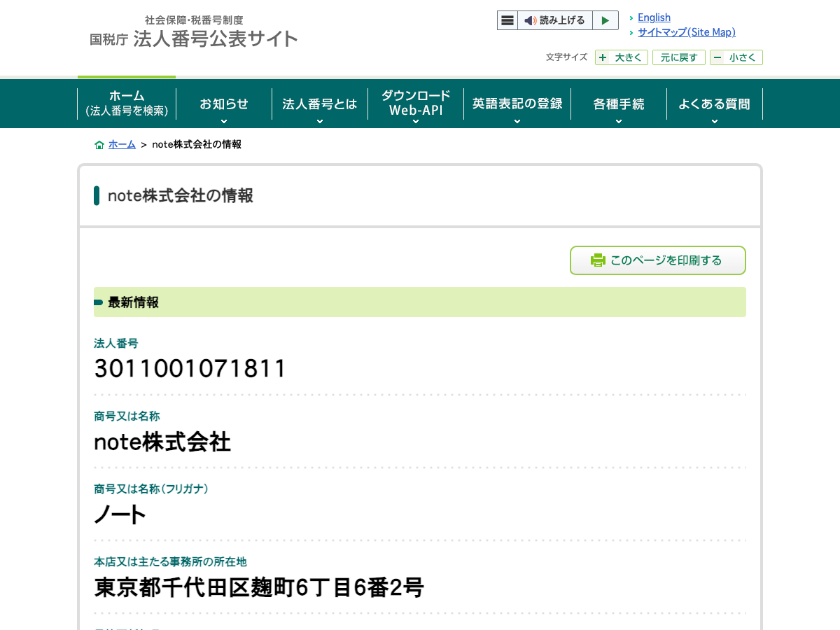The height and width of the screenshot is (630, 840).
Task: Click the breadcrumb home house icon
Action: pos(99,145)
